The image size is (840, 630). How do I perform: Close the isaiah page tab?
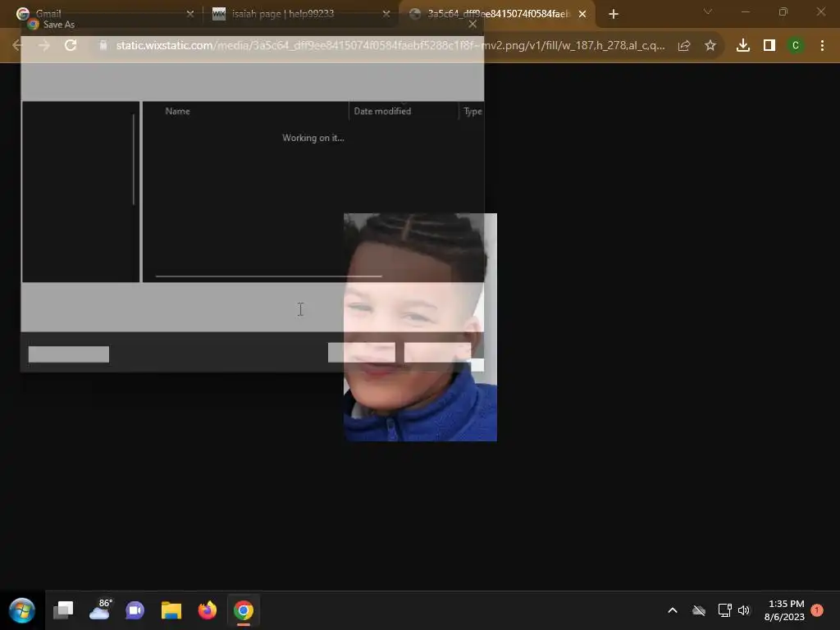click(x=386, y=14)
